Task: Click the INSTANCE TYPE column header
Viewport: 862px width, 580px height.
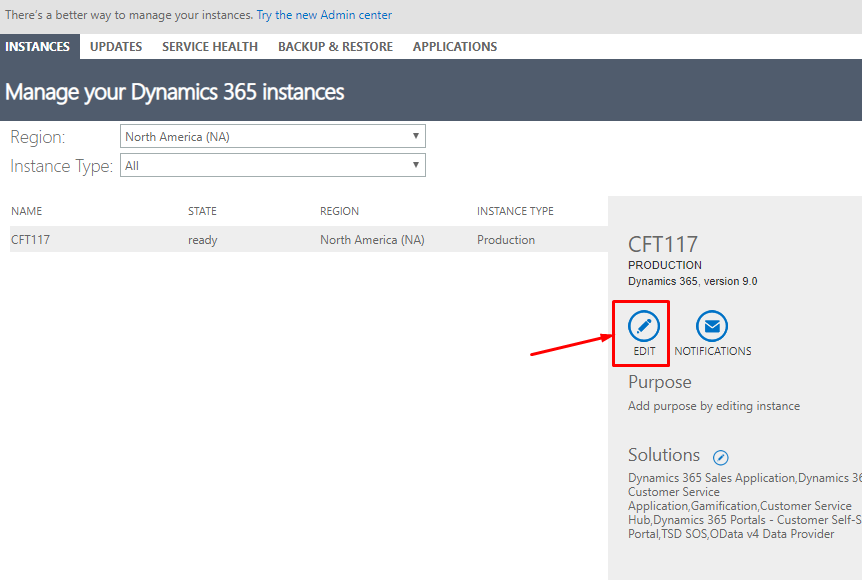Action: click(514, 210)
